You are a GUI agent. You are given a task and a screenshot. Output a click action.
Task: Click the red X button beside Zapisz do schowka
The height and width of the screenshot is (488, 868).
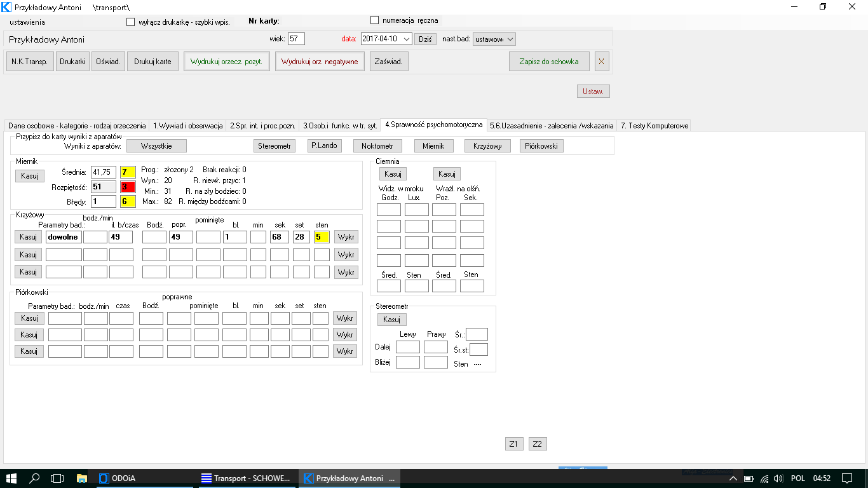click(x=601, y=62)
